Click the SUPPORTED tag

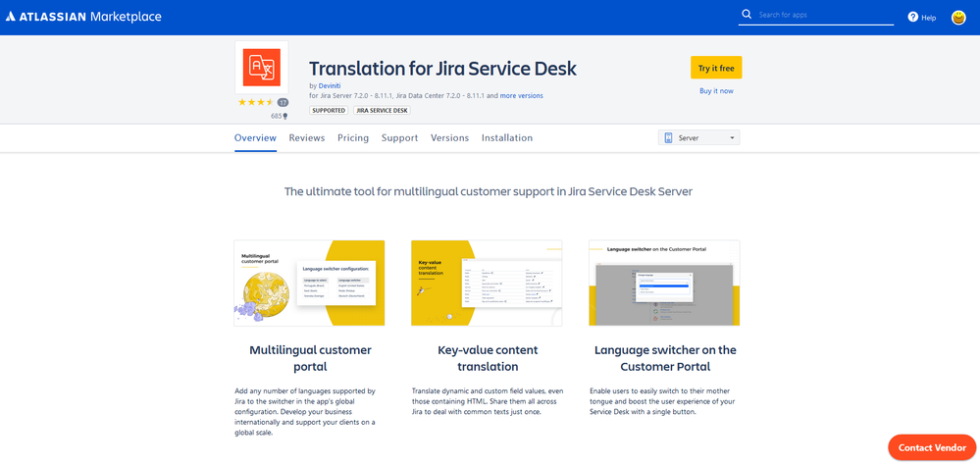329,111
